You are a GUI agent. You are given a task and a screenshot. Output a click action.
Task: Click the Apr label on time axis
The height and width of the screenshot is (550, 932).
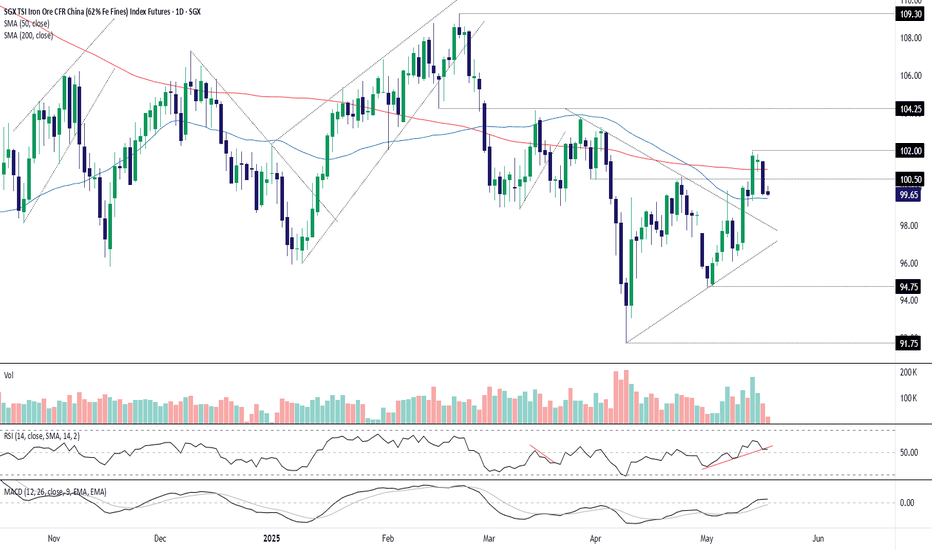click(x=595, y=539)
